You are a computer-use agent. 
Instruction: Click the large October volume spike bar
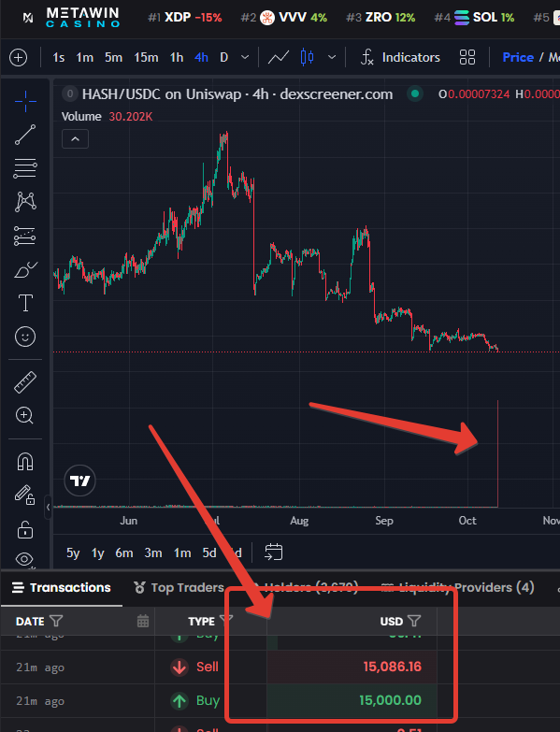tap(498, 453)
